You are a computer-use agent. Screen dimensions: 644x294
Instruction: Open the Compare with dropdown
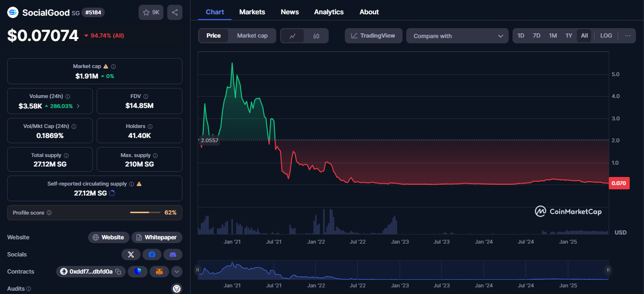(x=458, y=36)
